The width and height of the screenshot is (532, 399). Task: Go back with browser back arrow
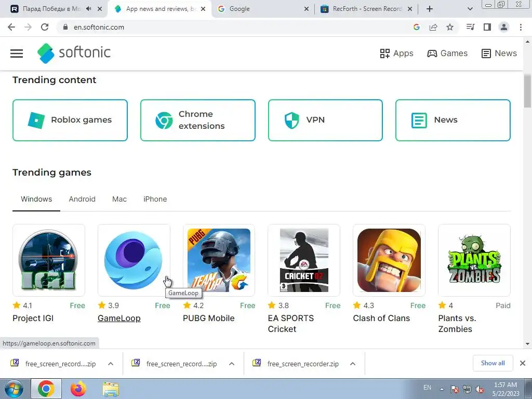tap(11, 27)
